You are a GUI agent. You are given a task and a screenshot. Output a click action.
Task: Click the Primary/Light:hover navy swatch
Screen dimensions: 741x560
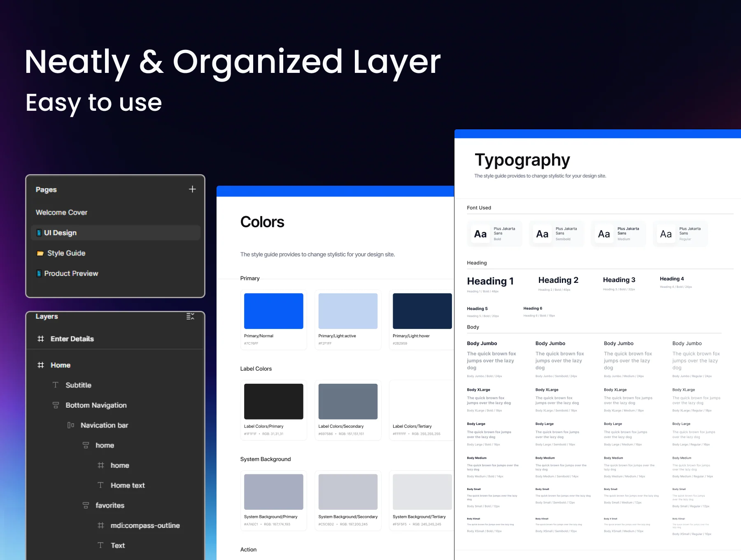pyautogui.click(x=422, y=311)
